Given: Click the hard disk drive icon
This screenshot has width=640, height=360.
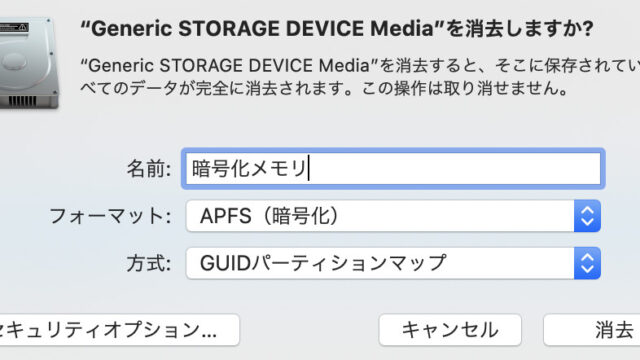Looking at the screenshot, I should pyautogui.click(x=29, y=63).
